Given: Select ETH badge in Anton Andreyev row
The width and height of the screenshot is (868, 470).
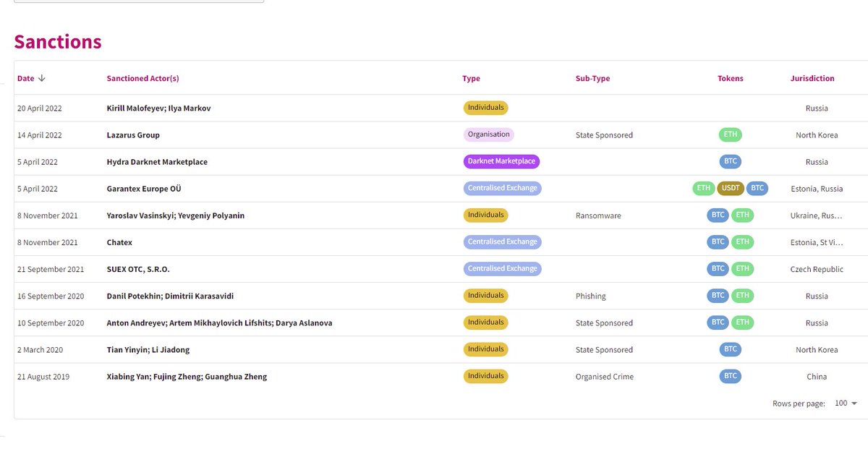Looking at the screenshot, I should pos(742,322).
